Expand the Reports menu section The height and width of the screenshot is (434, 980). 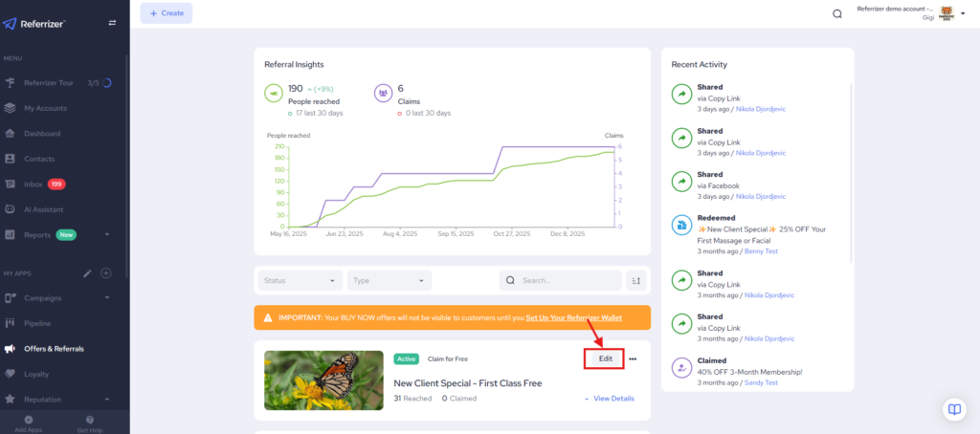tap(107, 234)
